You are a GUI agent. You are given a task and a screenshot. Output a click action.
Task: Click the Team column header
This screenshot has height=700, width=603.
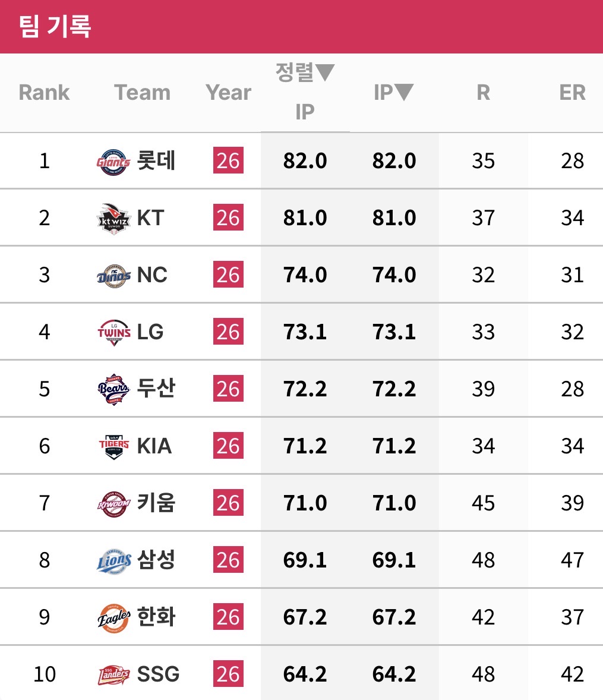[142, 92]
